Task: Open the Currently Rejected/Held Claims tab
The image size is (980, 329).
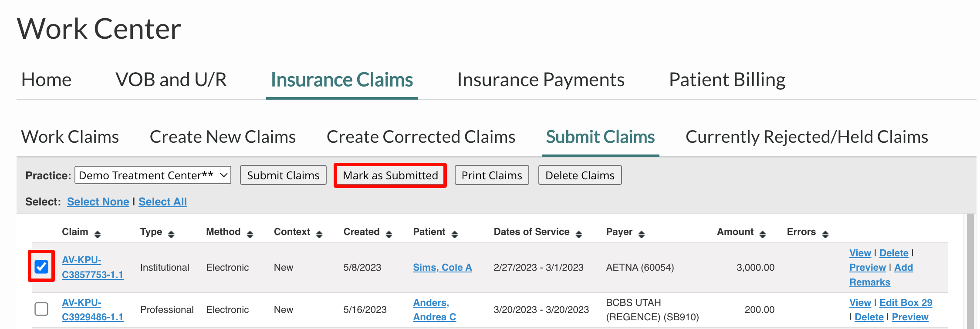Action: (807, 137)
